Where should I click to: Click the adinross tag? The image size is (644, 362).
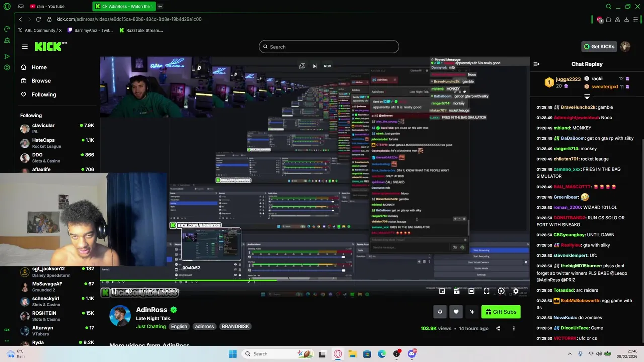[x=204, y=326]
